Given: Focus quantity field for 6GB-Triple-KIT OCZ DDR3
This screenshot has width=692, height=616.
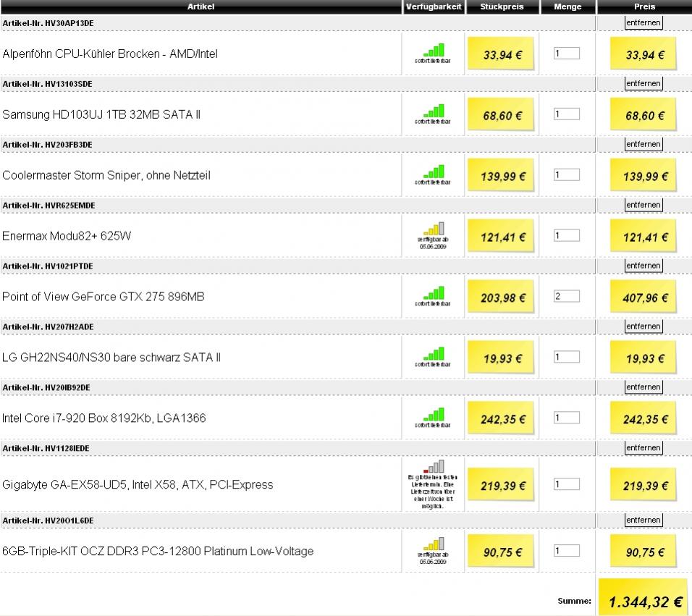Looking at the screenshot, I should 567,551.
